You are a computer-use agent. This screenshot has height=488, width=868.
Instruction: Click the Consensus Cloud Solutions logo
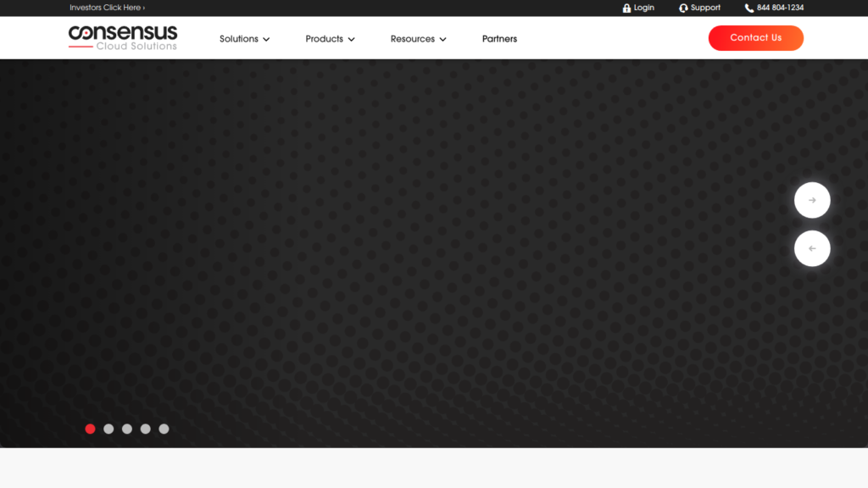pos(123,37)
